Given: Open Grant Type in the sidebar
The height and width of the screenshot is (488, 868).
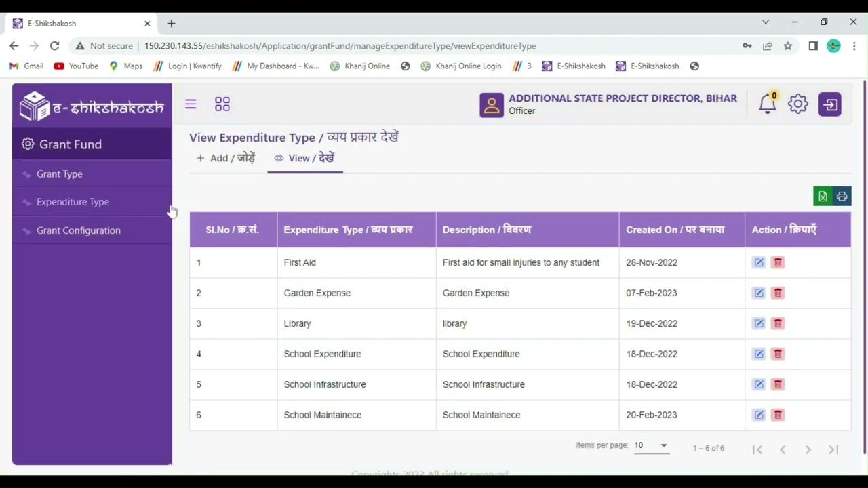Looking at the screenshot, I should point(92,174).
